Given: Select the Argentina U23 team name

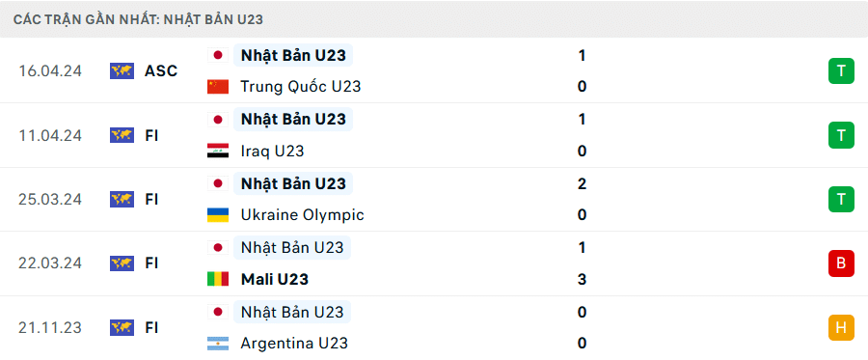Looking at the screenshot, I should [x=294, y=344].
